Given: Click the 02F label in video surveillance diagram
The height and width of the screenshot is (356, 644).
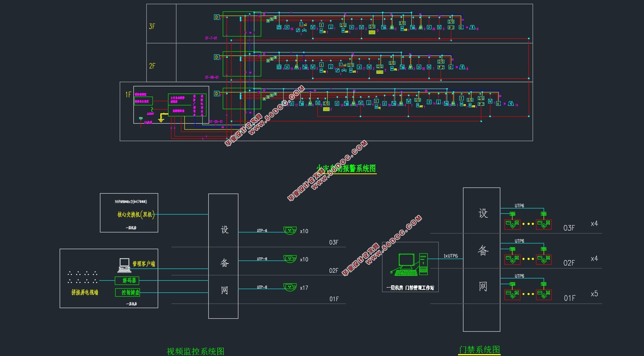Looking at the screenshot, I should (333, 270).
